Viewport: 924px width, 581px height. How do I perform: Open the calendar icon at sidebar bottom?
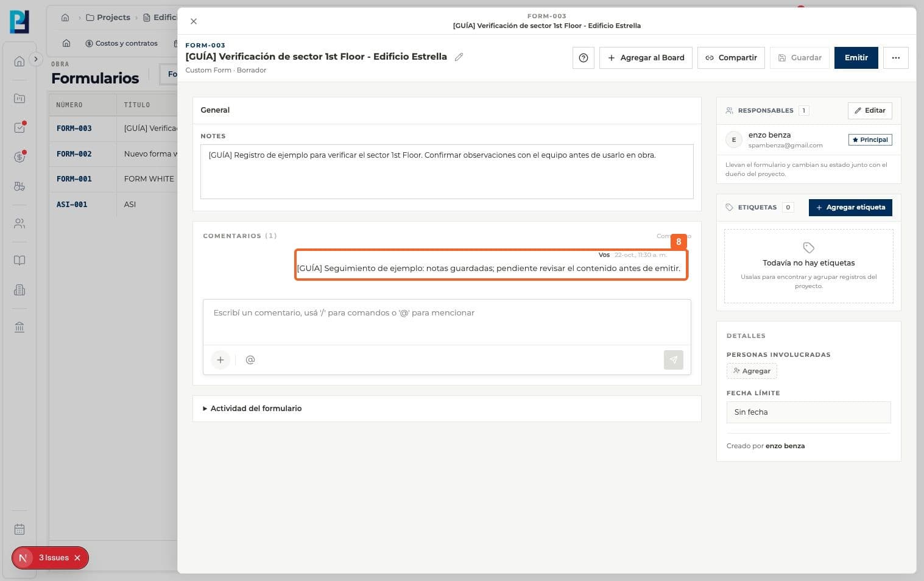pos(19,529)
